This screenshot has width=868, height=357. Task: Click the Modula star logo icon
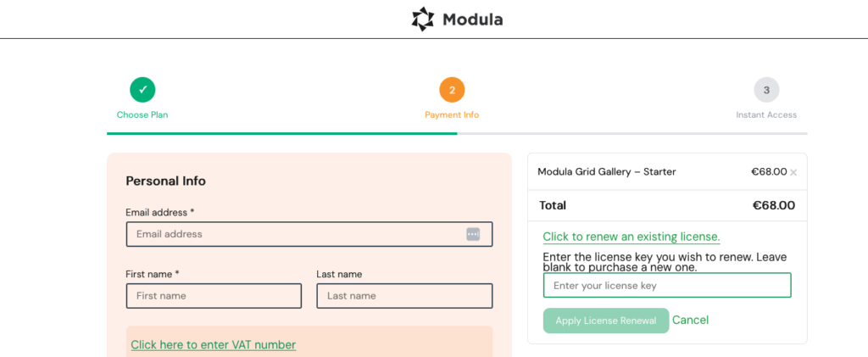pyautogui.click(x=422, y=19)
